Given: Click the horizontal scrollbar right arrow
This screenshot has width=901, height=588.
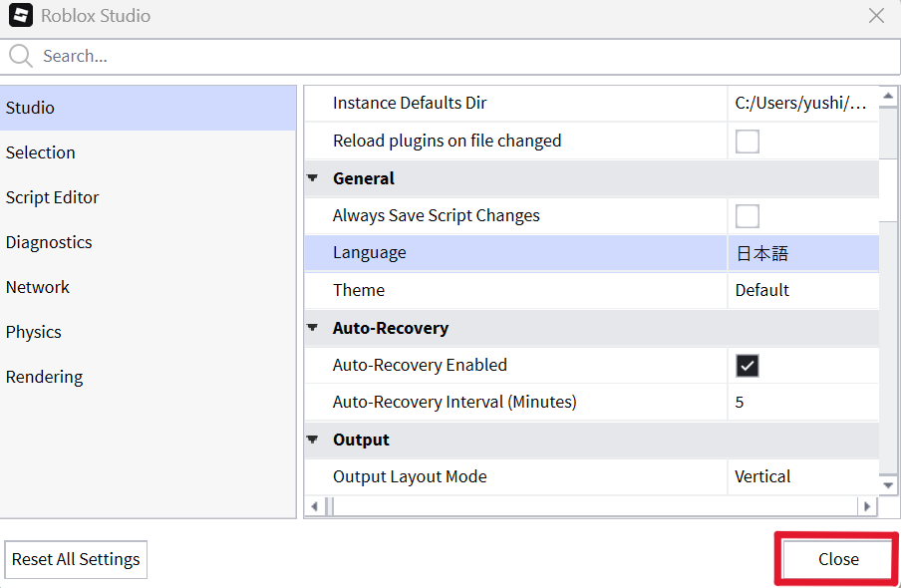Looking at the screenshot, I should coord(867,506).
